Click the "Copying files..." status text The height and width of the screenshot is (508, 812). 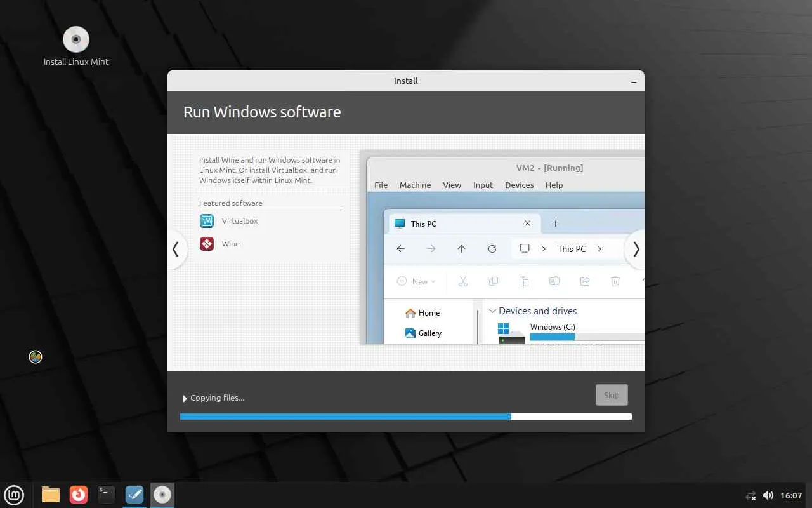point(218,398)
